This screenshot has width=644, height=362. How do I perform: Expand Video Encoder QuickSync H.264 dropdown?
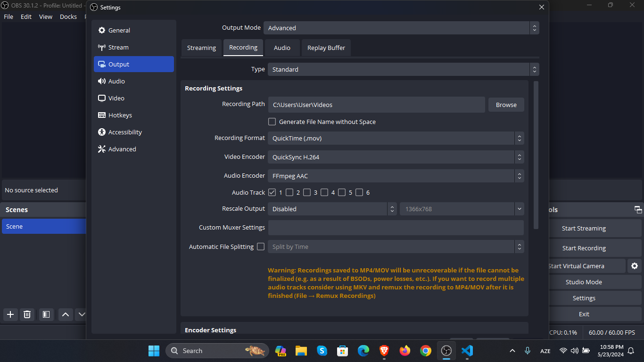tap(396, 157)
